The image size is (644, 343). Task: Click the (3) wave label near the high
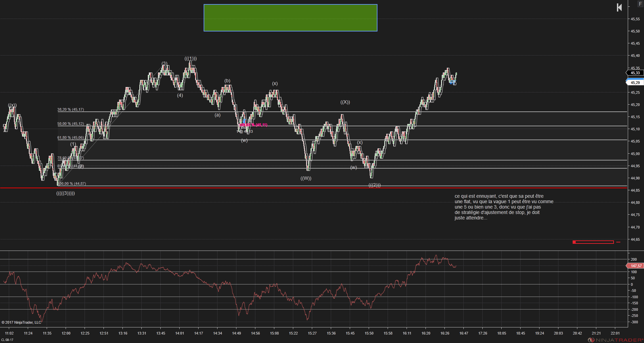tap(164, 64)
